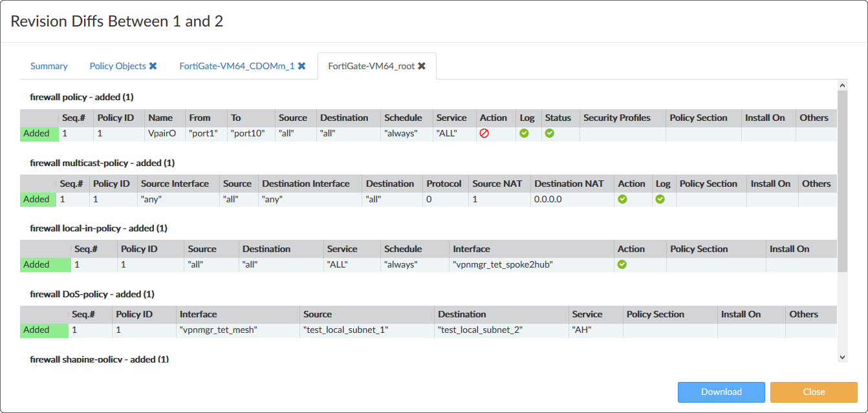Viewport: 868px width, 413px height.
Task: Click the multicast-policy Log green check
Action: [660, 200]
